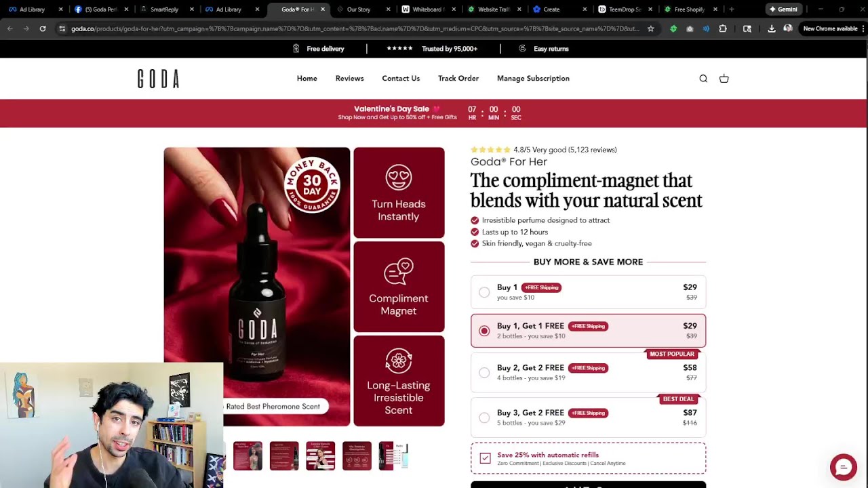Toggle Save 25% with automatic refills checkbox
868x488 pixels.
485,459
